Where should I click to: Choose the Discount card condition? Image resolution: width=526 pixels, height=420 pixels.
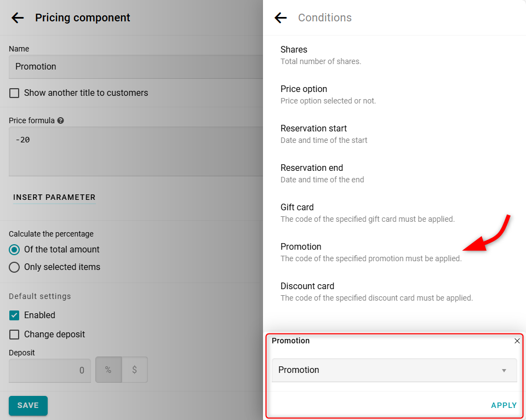click(307, 286)
